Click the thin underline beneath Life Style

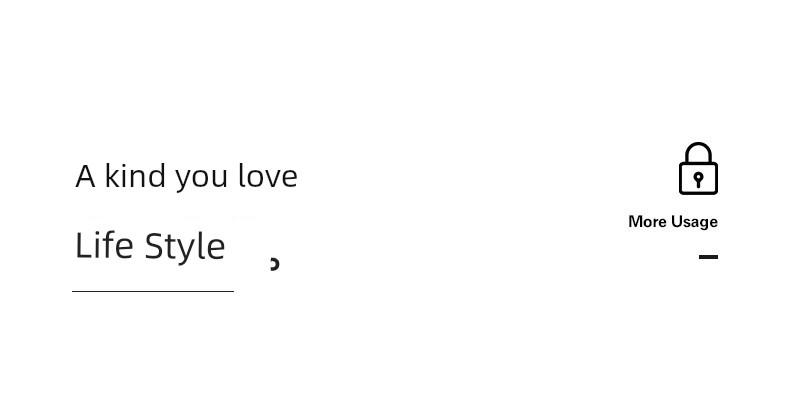pos(153,291)
